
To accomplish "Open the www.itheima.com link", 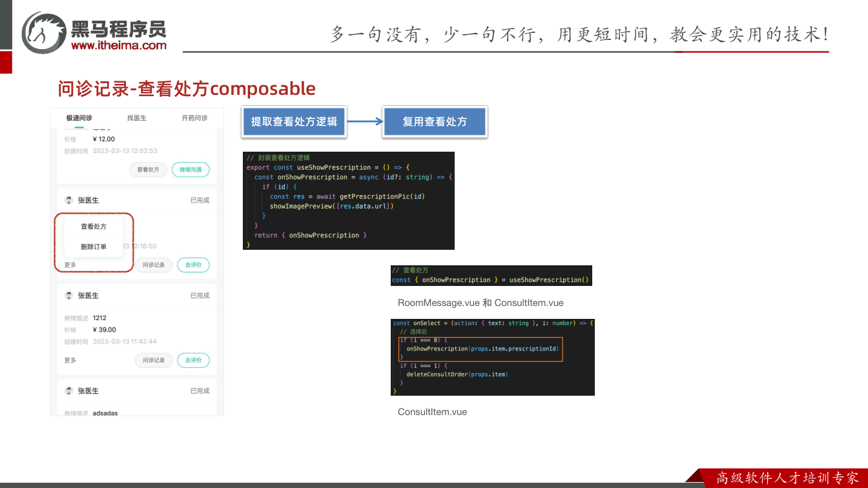I will pos(119,45).
